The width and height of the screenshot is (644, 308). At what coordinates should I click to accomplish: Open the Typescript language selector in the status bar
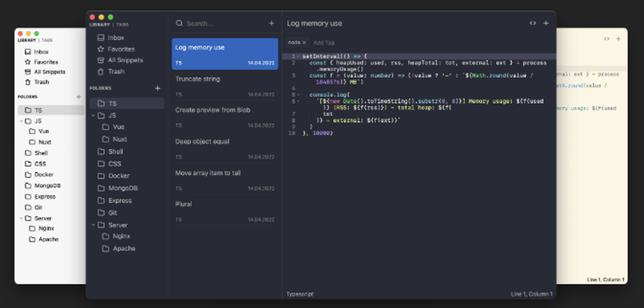click(x=299, y=294)
